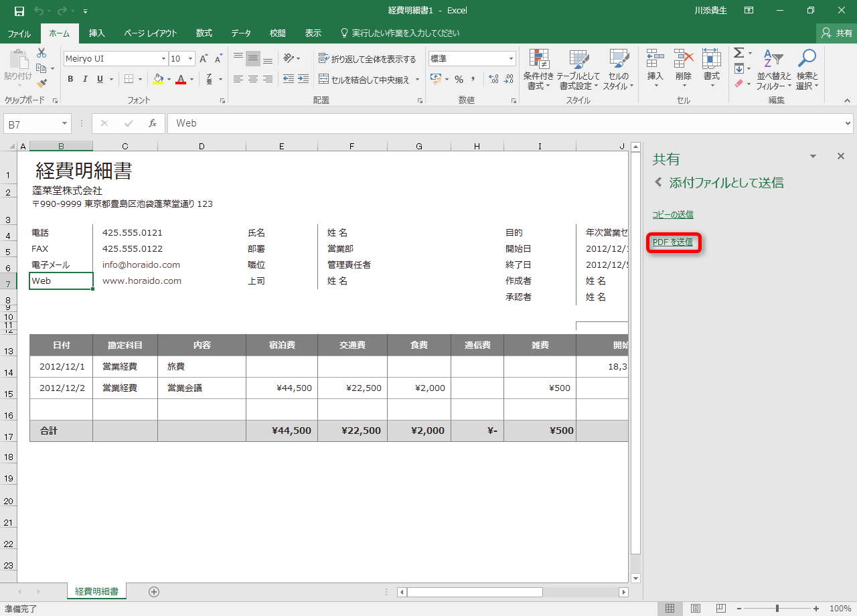Click the Save icon in the title bar

[19, 11]
